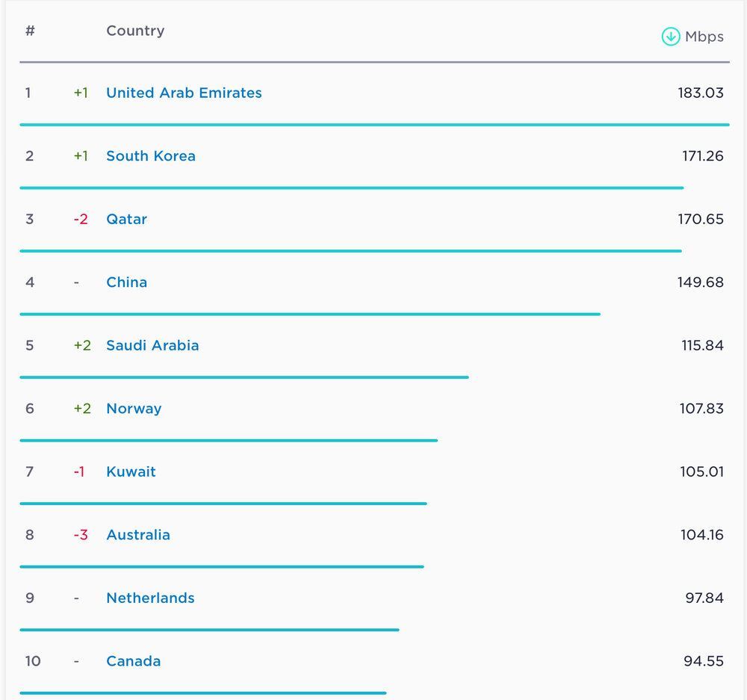Image resolution: width=747 pixels, height=700 pixels.
Task: Click the # rank column header
Action: tap(30, 31)
